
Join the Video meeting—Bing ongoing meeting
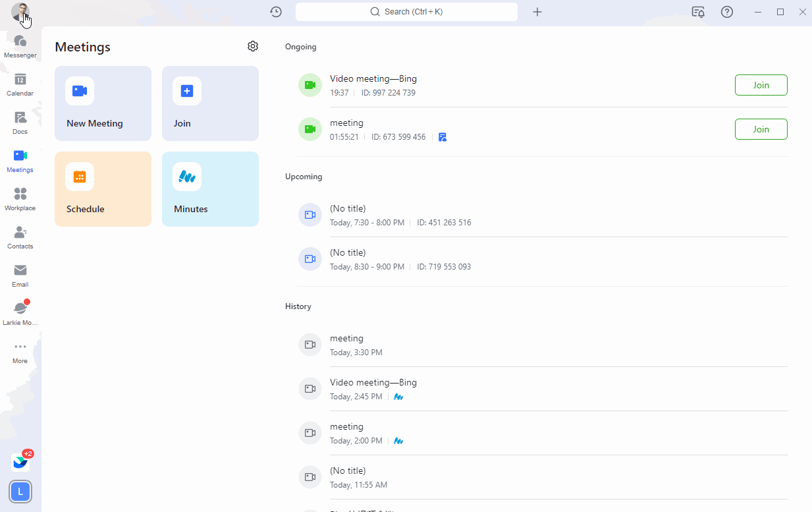761,85
